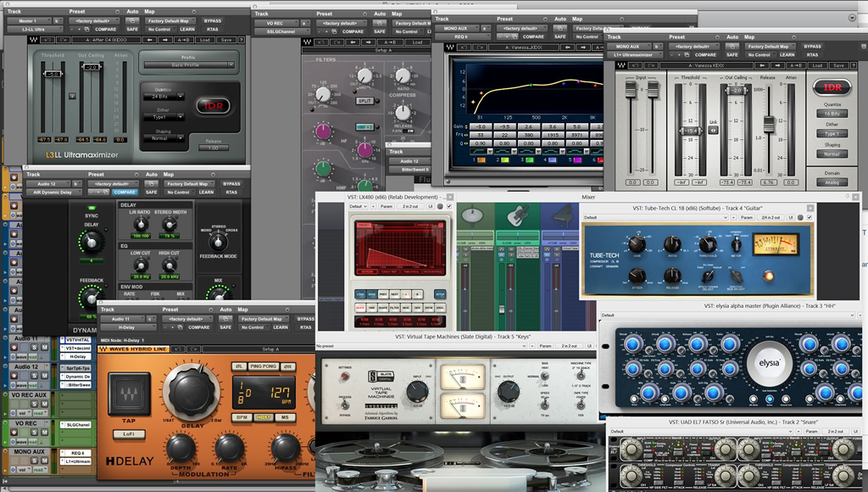This screenshot has height=492, width=868.
Task: Select SHAPE page button in LX480
Action: click(x=383, y=307)
